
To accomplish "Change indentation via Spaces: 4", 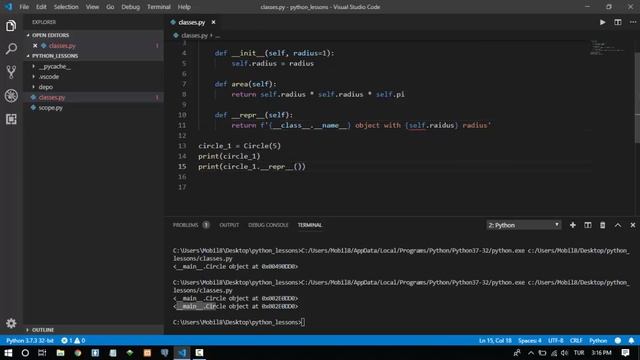I will coord(529,340).
